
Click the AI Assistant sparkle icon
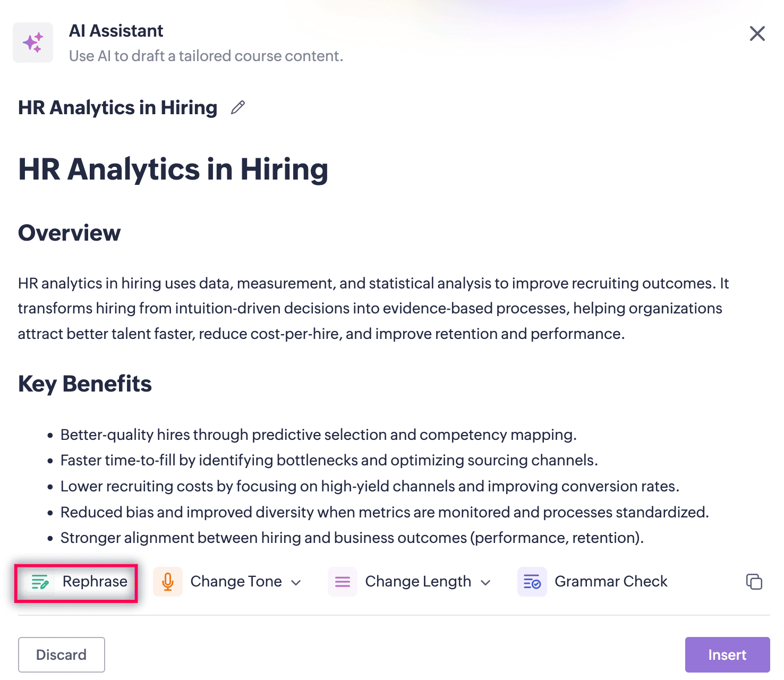click(33, 42)
